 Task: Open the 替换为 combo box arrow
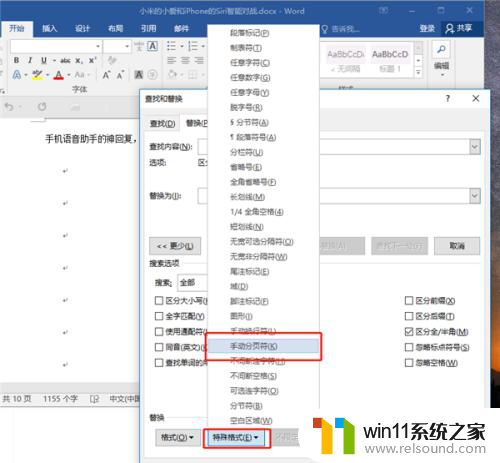point(475,196)
